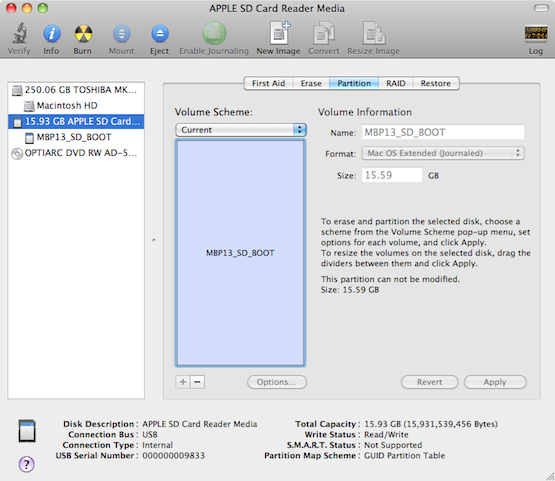Select the 250.06 GB TOSHIBA disk
The height and width of the screenshot is (481, 555).
click(76, 90)
